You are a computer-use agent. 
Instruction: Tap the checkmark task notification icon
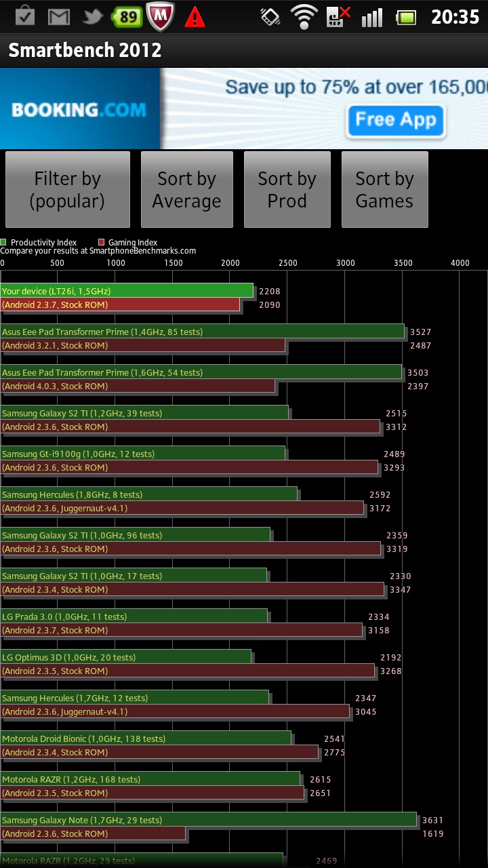point(25,16)
